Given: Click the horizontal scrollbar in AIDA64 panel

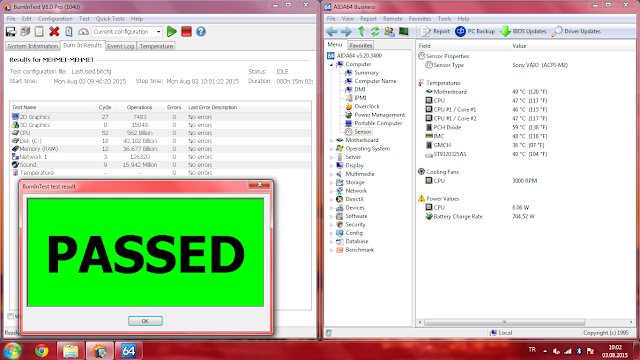Looking at the screenshot, I should coord(504,322).
